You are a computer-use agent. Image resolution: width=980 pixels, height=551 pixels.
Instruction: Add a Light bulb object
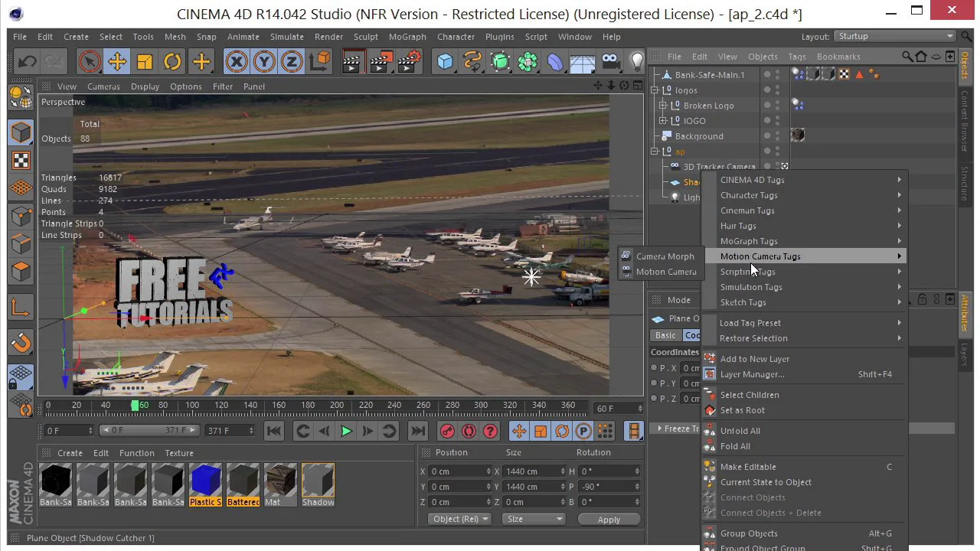(637, 61)
